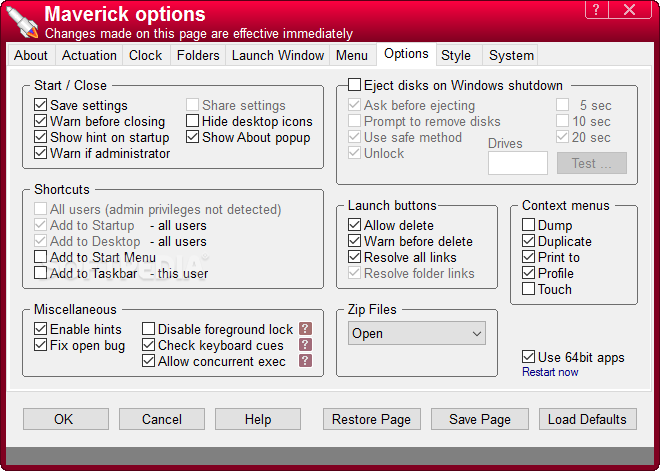Click Save Page button
660x471 pixels.
(480, 419)
